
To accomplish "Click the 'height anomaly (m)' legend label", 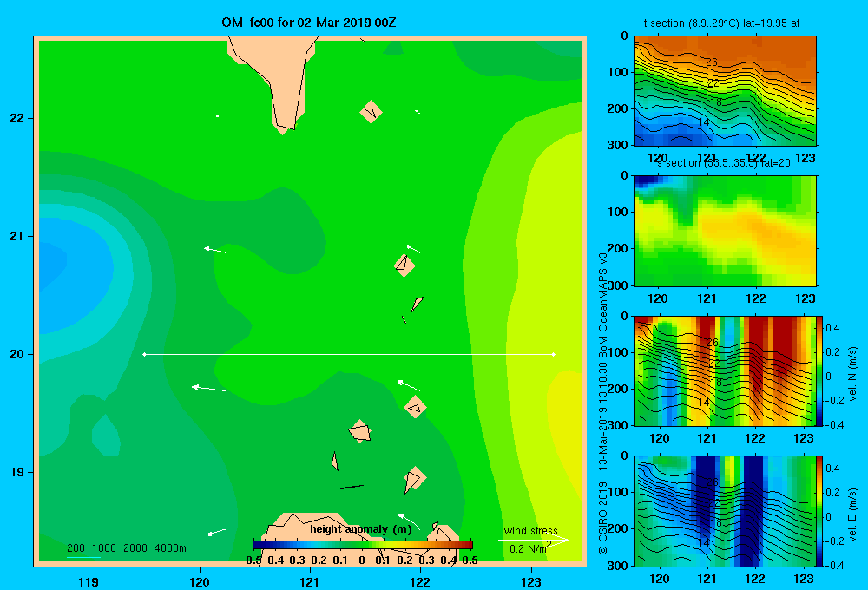I will click(x=361, y=529).
